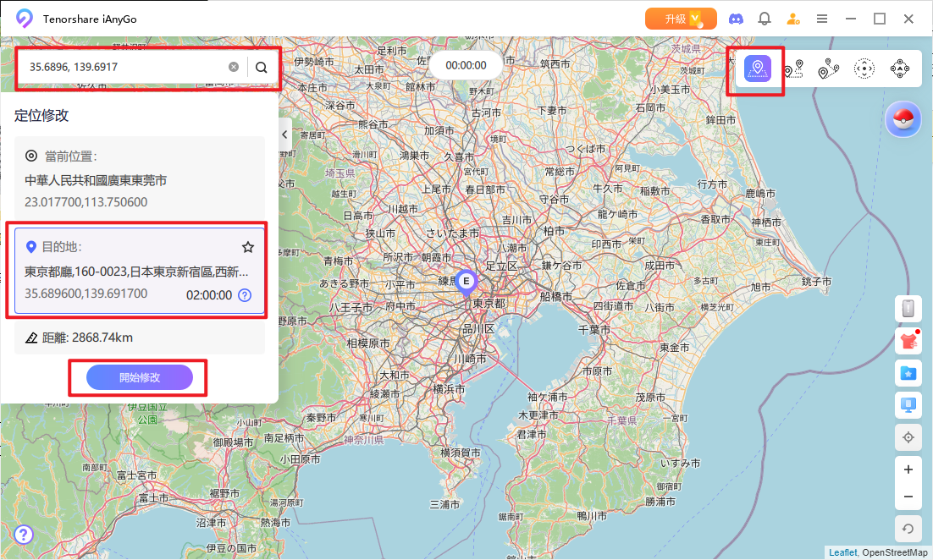Select the destination address text

pyautogui.click(x=136, y=272)
